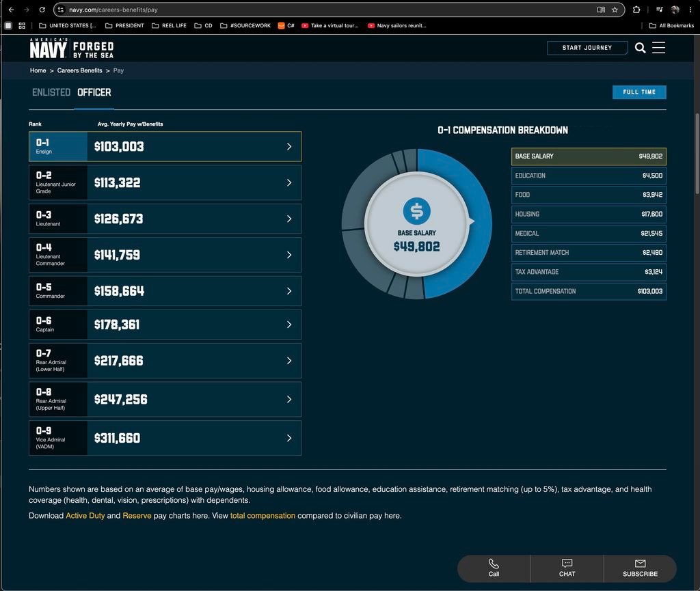
Task: Select the OFFICER tab
Action: pyautogui.click(x=94, y=92)
